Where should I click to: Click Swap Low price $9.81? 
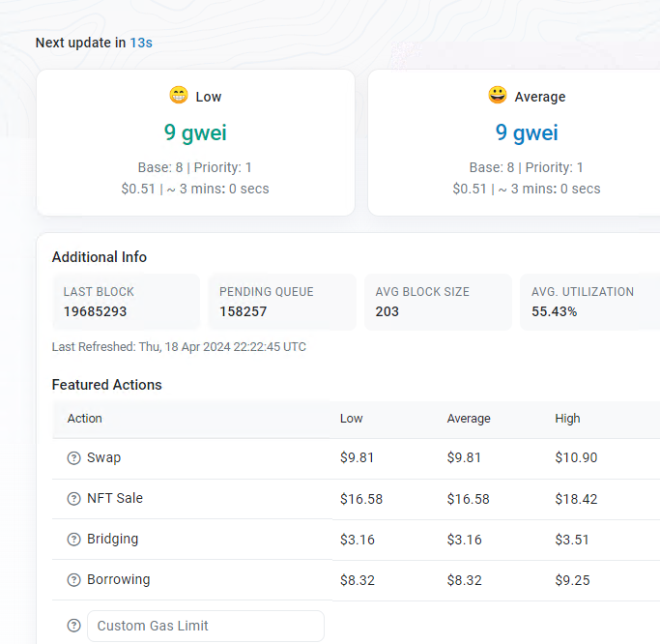pos(357,457)
